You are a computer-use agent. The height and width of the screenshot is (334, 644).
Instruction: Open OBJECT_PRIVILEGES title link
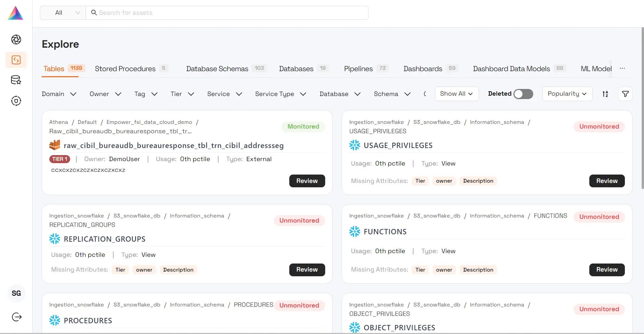click(399, 328)
